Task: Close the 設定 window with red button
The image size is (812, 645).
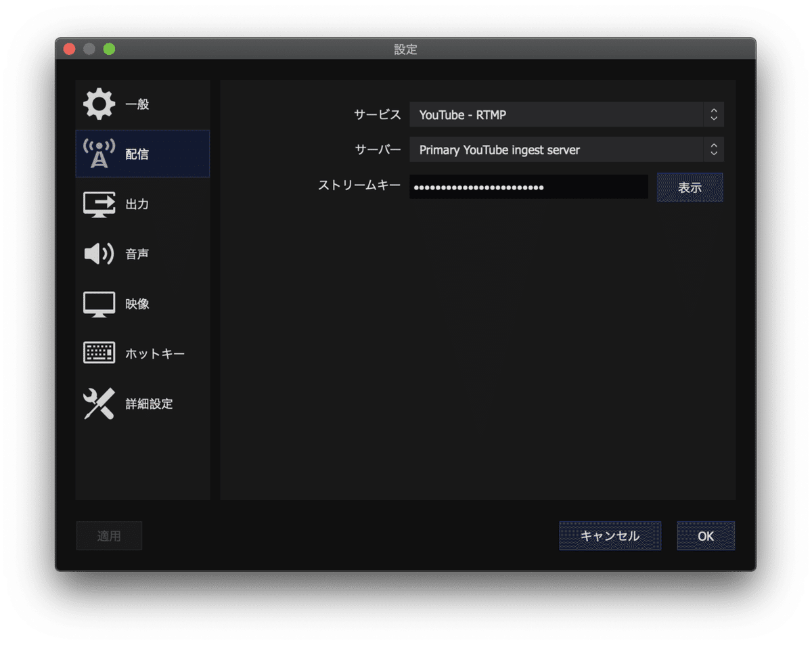Action: pyautogui.click(x=69, y=49)
